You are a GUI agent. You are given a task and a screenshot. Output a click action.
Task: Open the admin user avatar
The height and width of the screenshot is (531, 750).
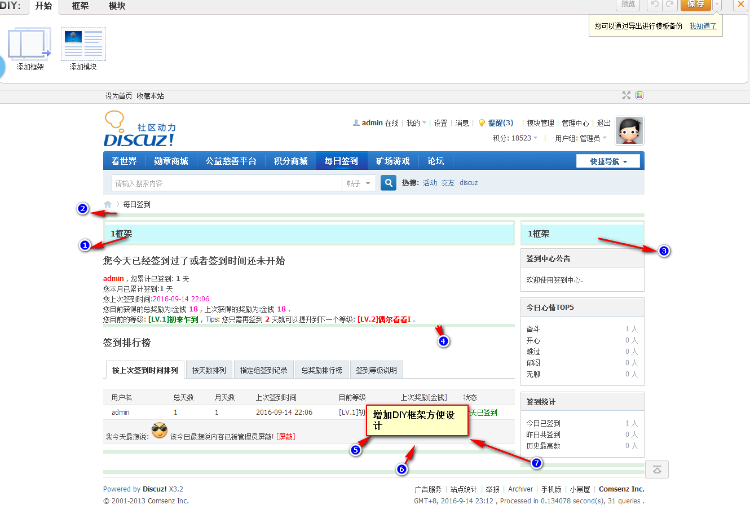[629, 130]
